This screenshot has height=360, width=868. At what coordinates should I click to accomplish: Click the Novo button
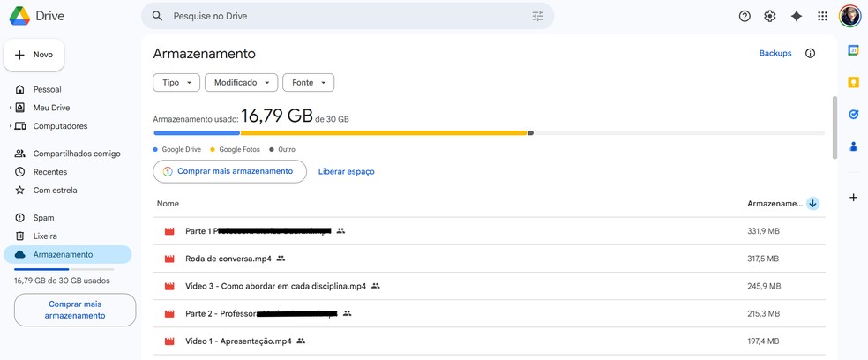[34, 55]
